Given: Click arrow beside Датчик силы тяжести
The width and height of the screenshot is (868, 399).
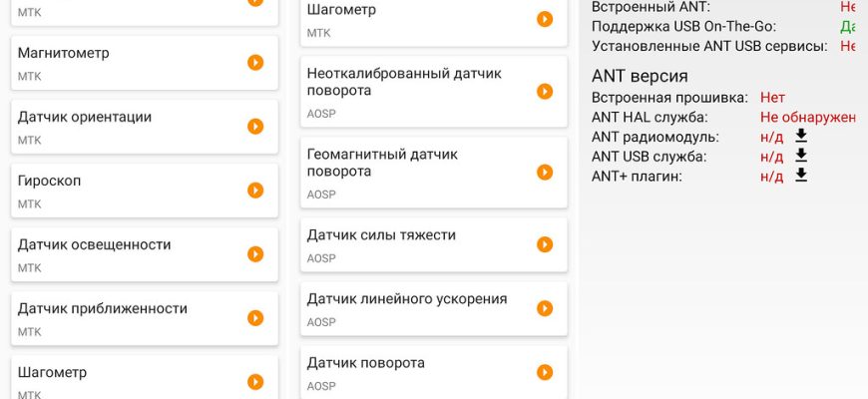Looking at the screenshot, I should pos(545,244).
